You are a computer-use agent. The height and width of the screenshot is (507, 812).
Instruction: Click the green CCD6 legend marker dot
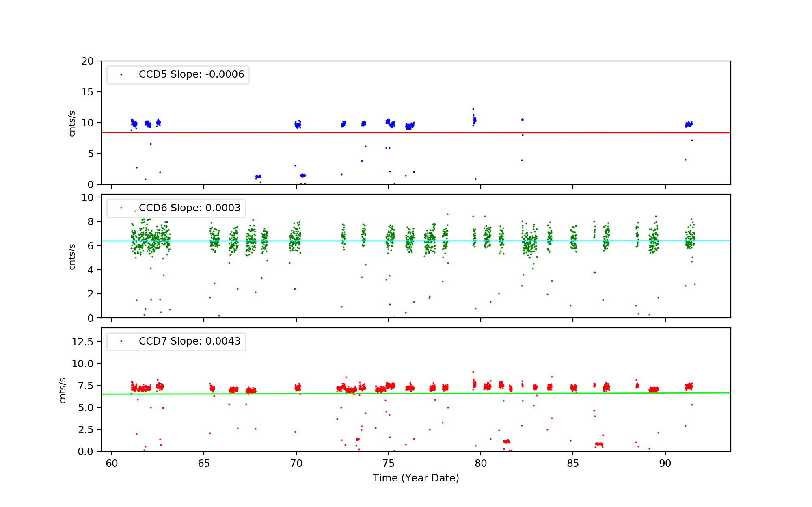tap(121, 208)
